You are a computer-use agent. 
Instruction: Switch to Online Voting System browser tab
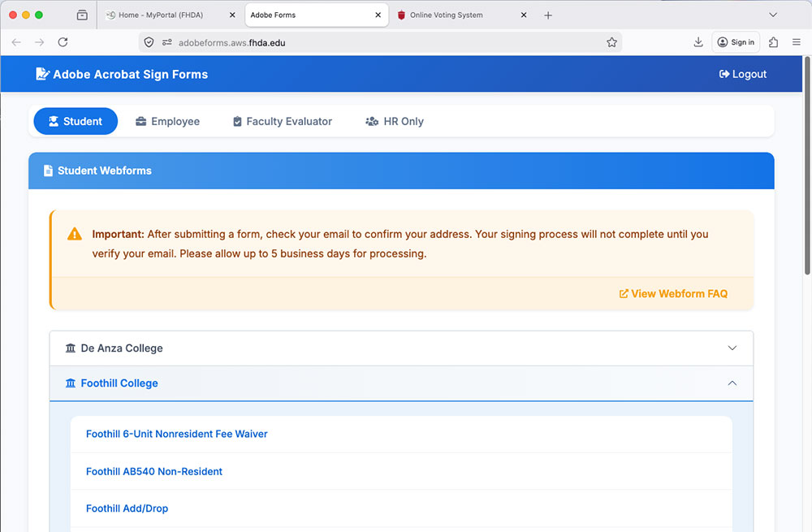(x=457, y=15)
